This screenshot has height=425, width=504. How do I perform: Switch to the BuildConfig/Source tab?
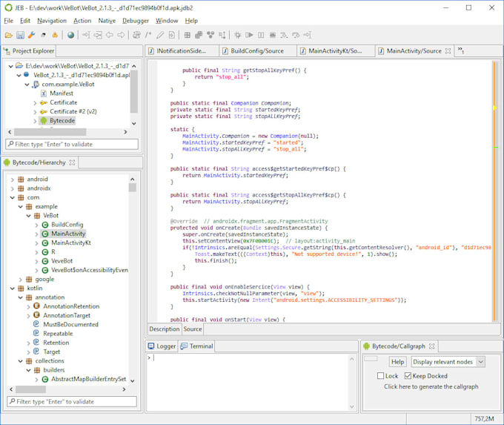pos(257,51)
